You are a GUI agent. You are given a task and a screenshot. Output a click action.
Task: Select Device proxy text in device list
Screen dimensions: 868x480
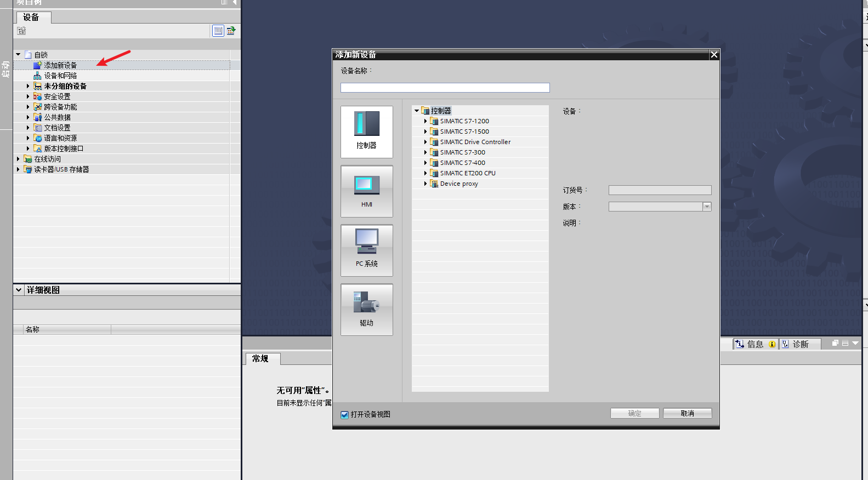click(459, 184)
